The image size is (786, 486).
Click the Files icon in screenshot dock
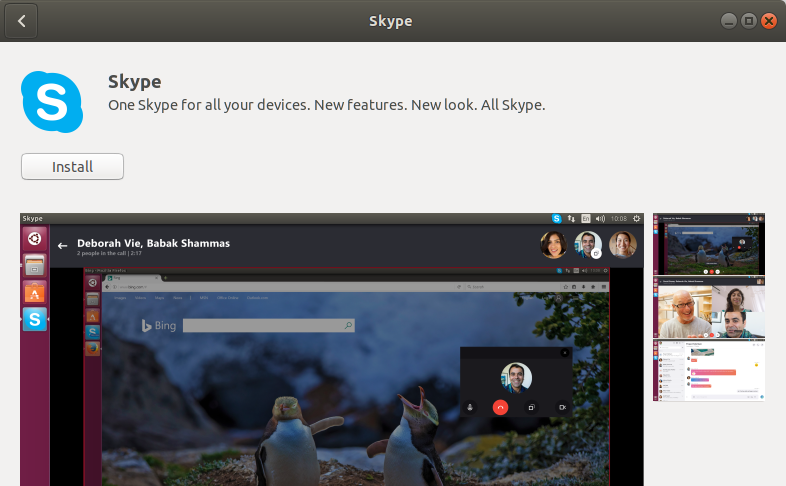click(x=35, y=266)
